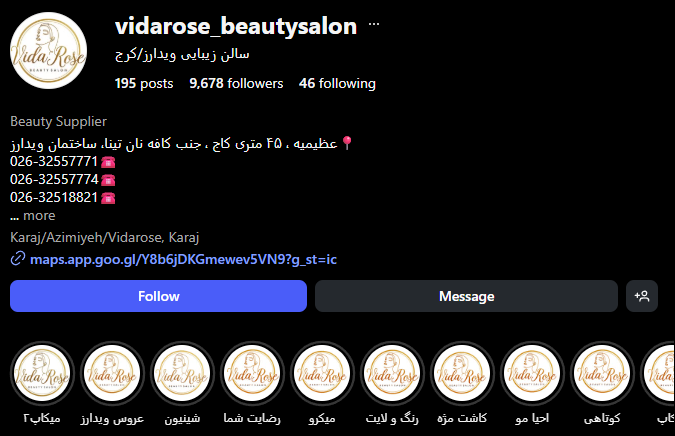Open the کوتاهی story highlight
This screenshot has width=675, height=436.
(602, 374)
